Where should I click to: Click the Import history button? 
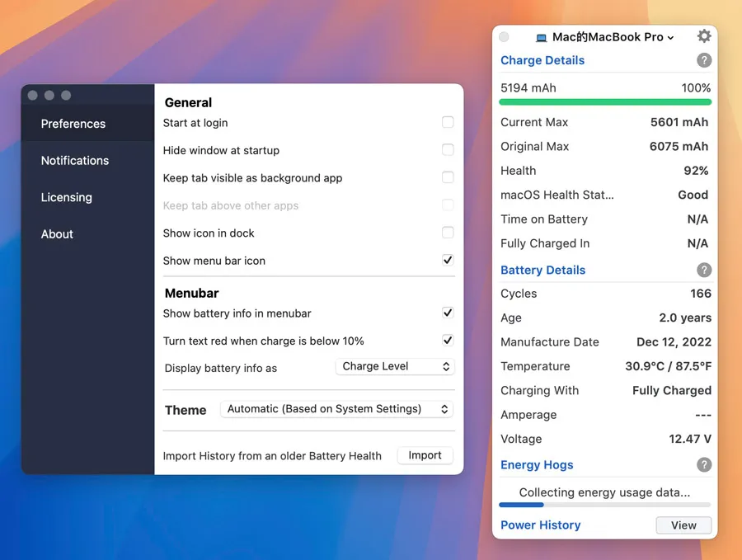[425, 455]
